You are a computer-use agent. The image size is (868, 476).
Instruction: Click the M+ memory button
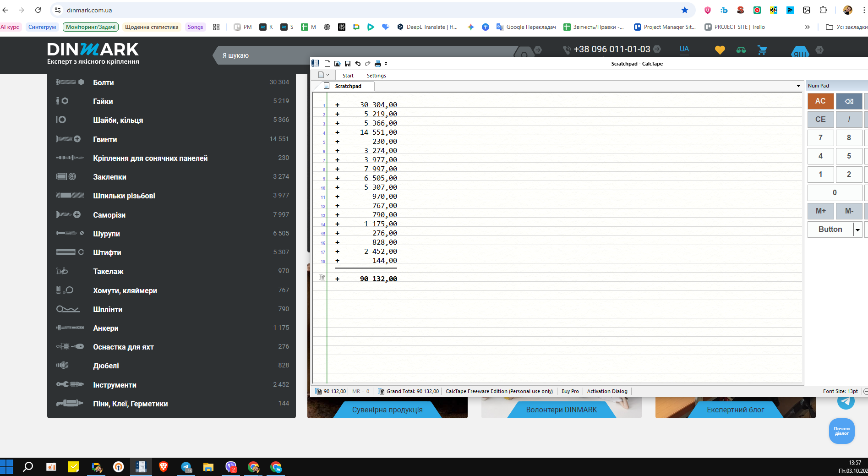820,211
